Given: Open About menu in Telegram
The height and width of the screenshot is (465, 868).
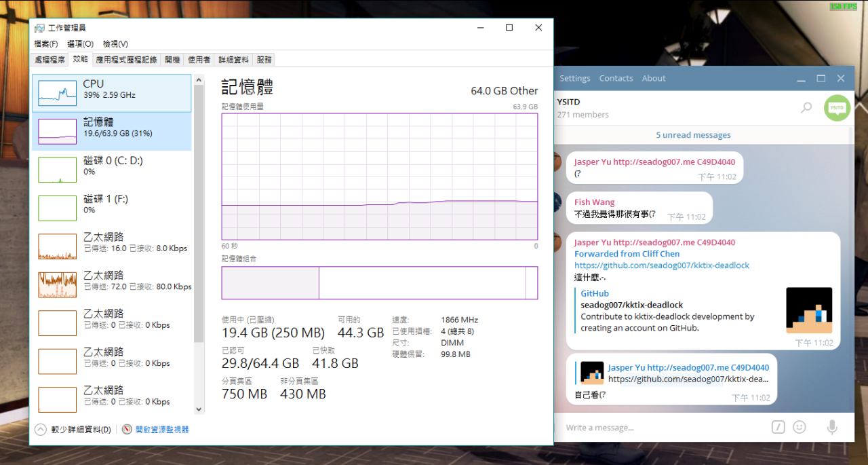Looking at the screenshot, I should pos(654,78).
